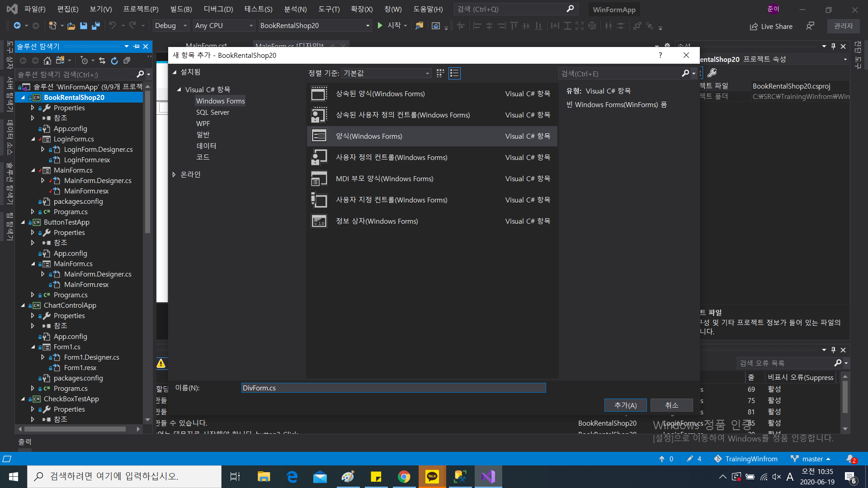Screen dimensions: 868x488
Task: Click the wrench properties icon
Action: (x=712, y=73)
